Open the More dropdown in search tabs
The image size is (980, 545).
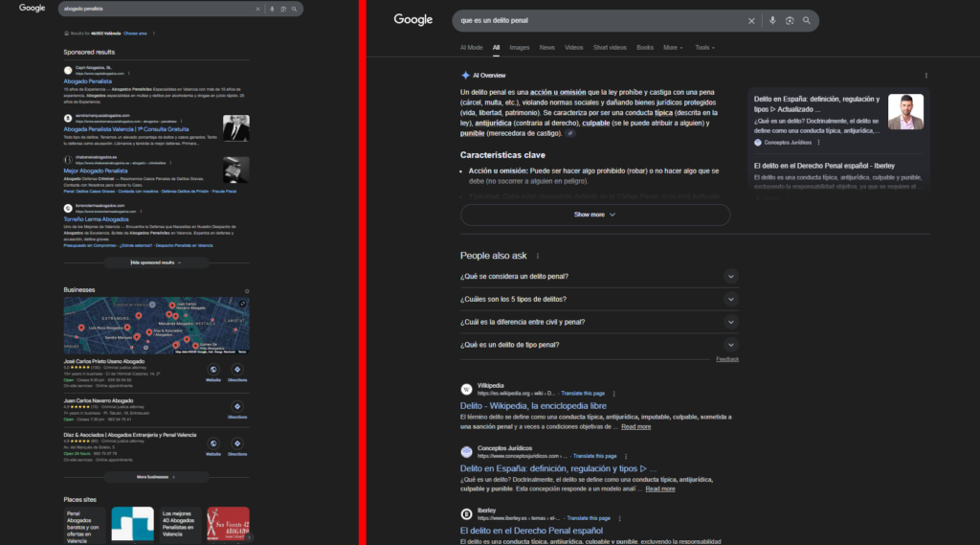[675, 47]
